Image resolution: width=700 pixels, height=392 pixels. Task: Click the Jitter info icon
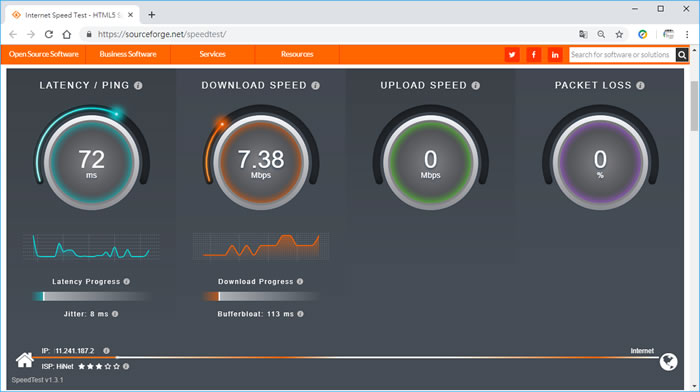pyautogui.click(x=115, y=314)
